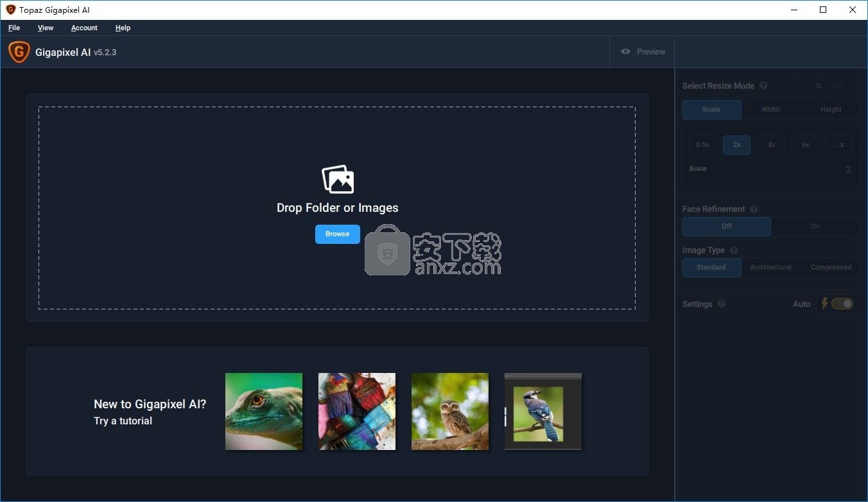Image resolution: width=868 pixels, height=502 pixels.
Task: Choose the custom ...x scale preset
Action: [x=839, y=144]
